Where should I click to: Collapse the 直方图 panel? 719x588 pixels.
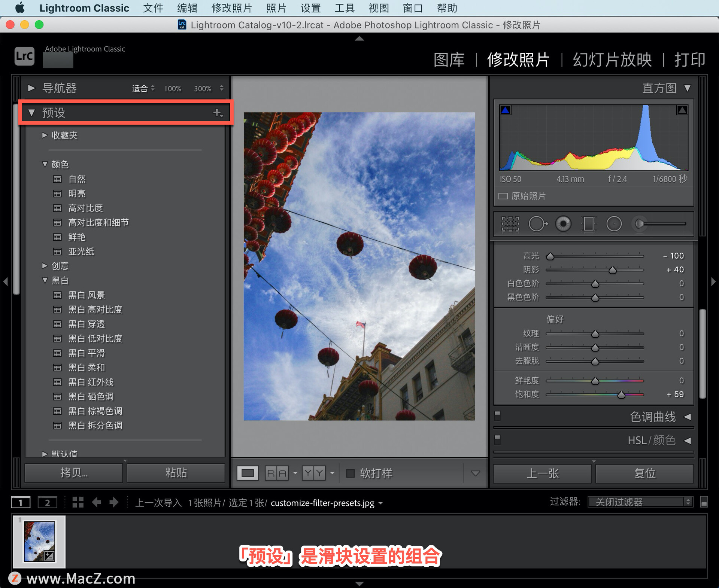pyautogui.click(x=688, y=88)
